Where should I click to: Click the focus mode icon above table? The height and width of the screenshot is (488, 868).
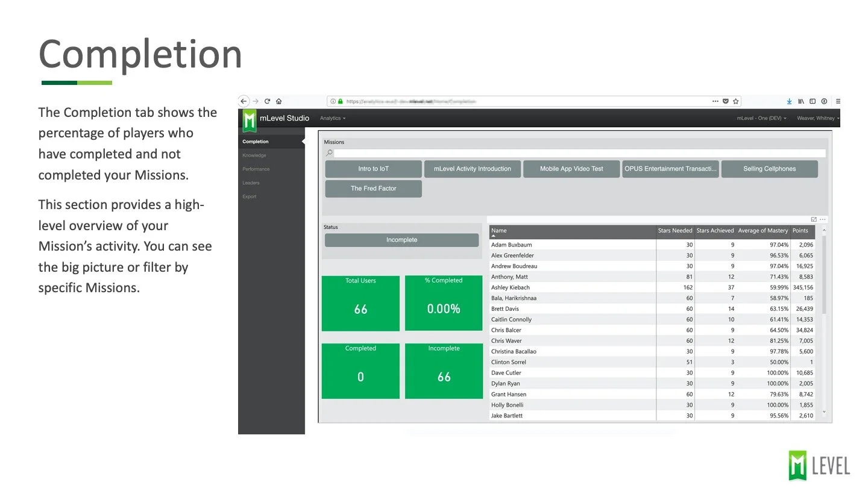coord(814,219)
